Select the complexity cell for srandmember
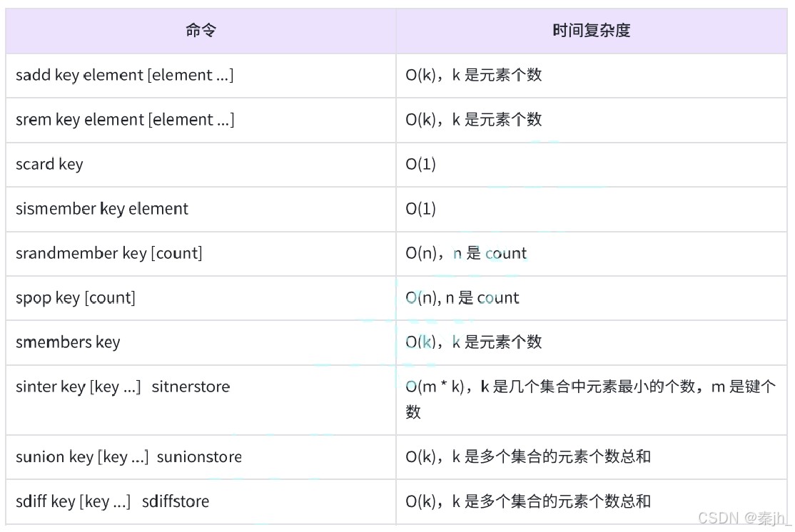 pyautogui.click(x=466, y=253)
